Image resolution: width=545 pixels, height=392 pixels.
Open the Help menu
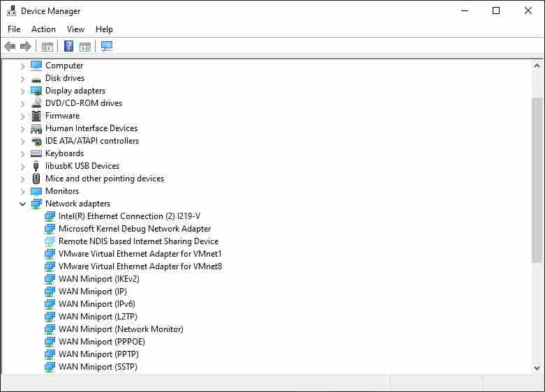(104, 29)
